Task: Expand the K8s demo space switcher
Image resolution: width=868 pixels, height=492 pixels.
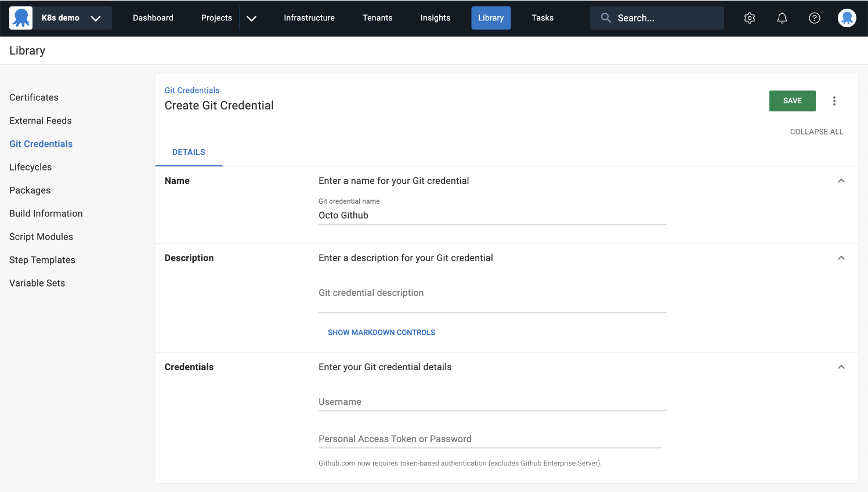Action: point(96,18)
